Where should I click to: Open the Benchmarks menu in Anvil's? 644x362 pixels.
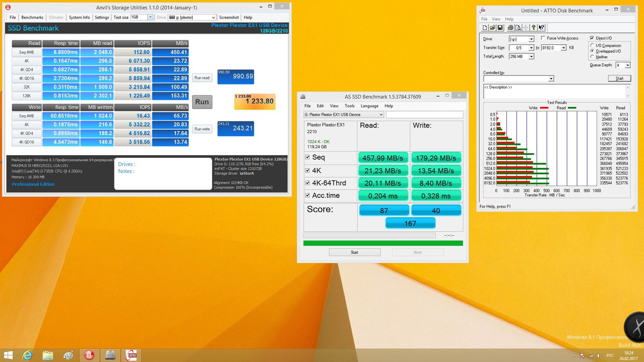coord(32,17)
